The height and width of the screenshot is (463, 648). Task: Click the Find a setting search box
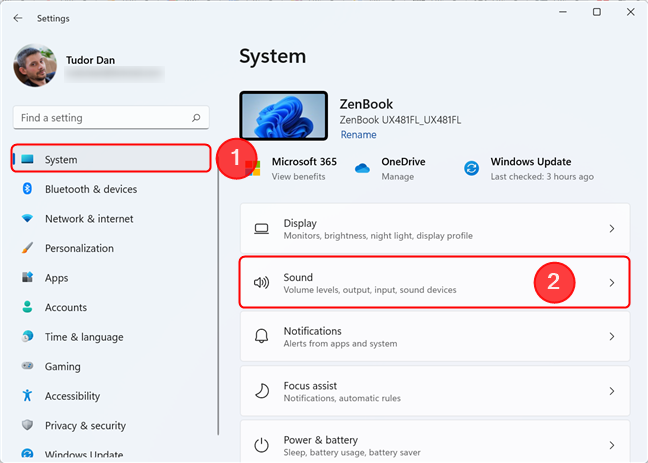[111, 118]
